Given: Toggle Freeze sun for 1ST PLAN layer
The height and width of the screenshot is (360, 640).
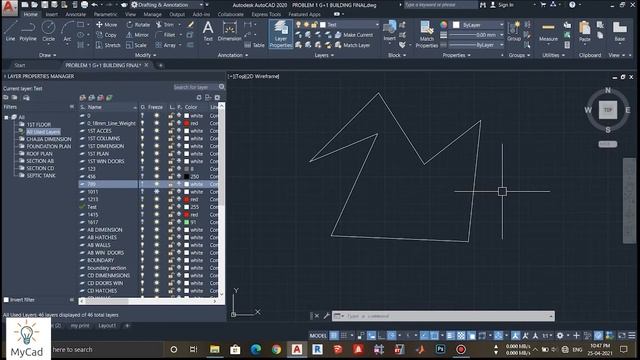Looking at the screenshot, I should pyautogui.click(x=156, y=154).
